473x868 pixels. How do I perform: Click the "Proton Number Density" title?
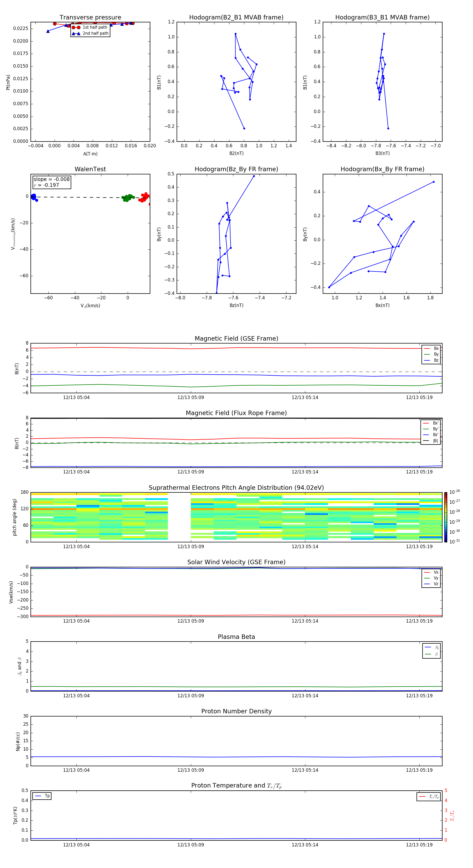click(x=236, y=711)
